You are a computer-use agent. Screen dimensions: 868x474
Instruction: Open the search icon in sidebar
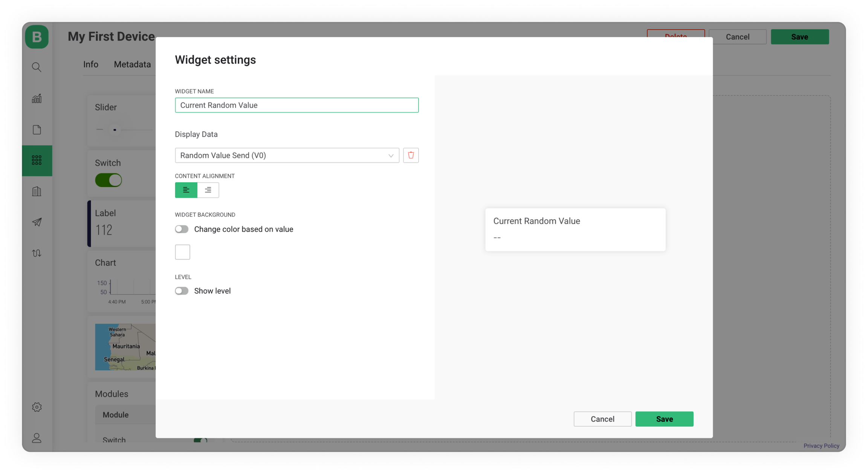coord(37,67)
